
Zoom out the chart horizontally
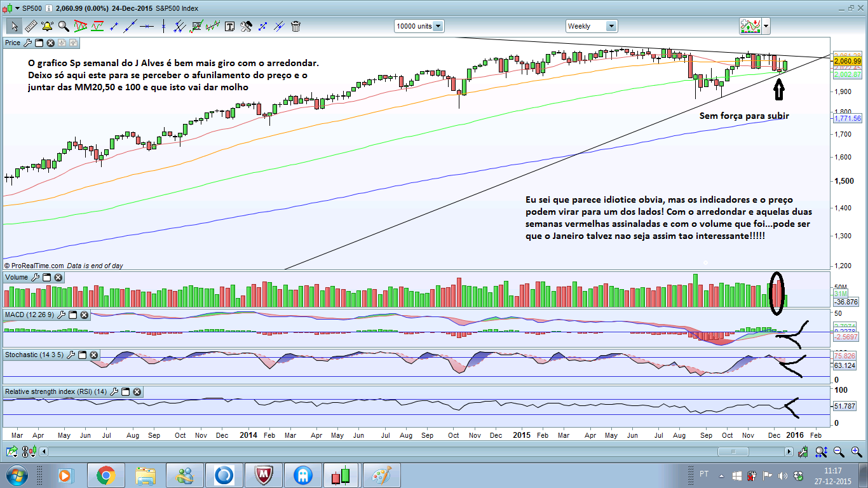point(839,452)
